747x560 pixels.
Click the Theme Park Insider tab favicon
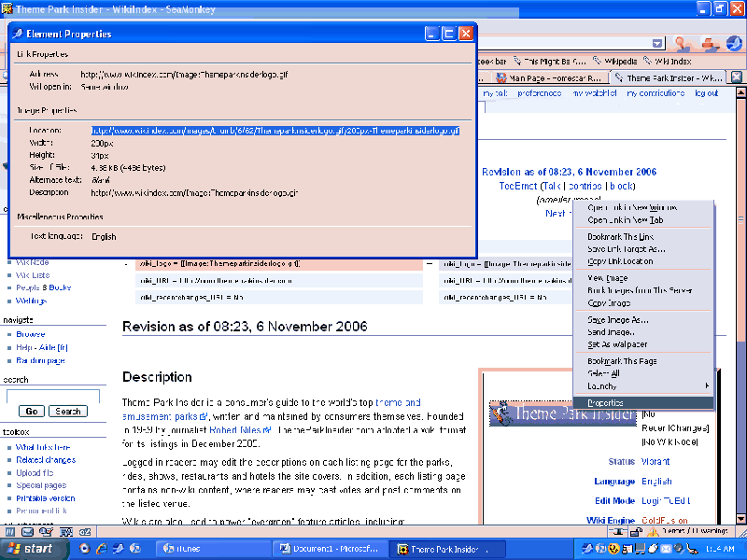click(617, 77)
